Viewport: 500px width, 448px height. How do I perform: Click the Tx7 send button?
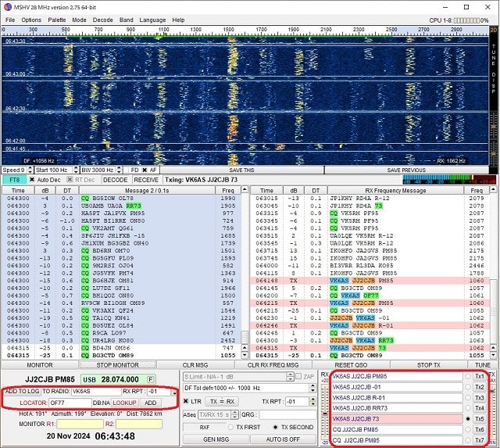(x=479, y=440)
